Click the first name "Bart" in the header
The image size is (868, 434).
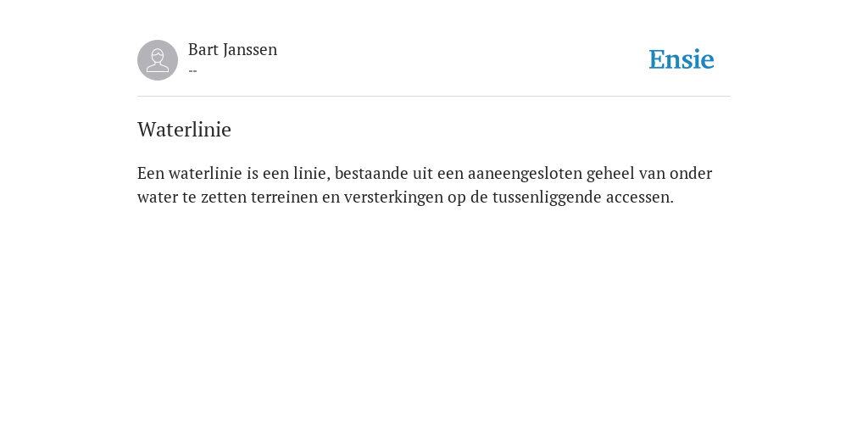(203, 50)
